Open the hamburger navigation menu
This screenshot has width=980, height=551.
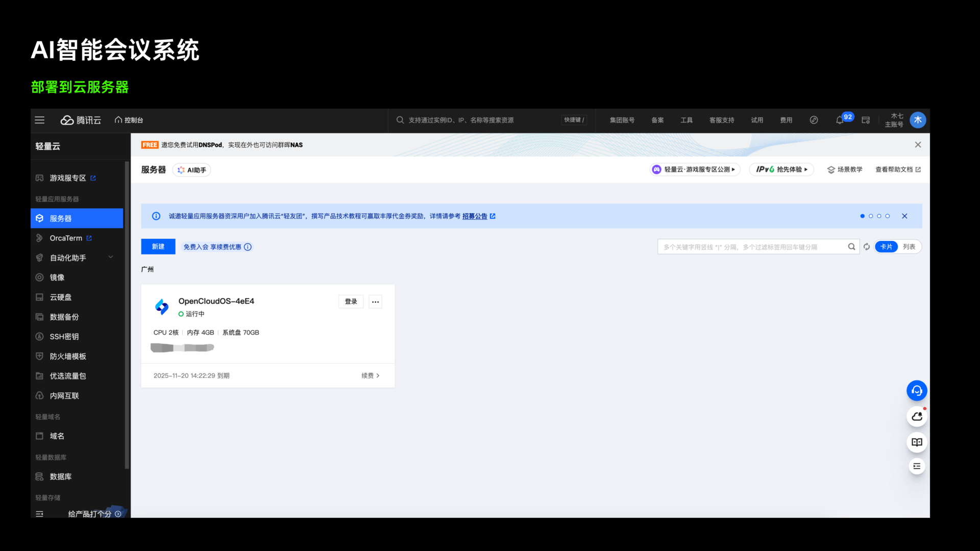[39, 120]
